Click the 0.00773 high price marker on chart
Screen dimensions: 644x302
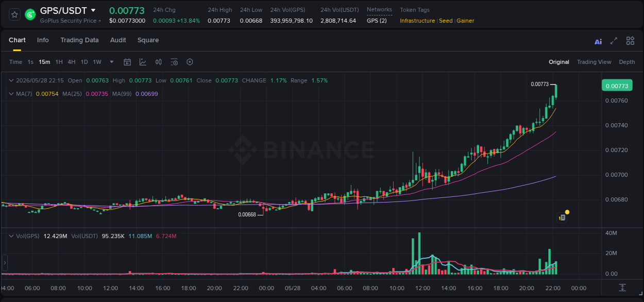(539, 84)
